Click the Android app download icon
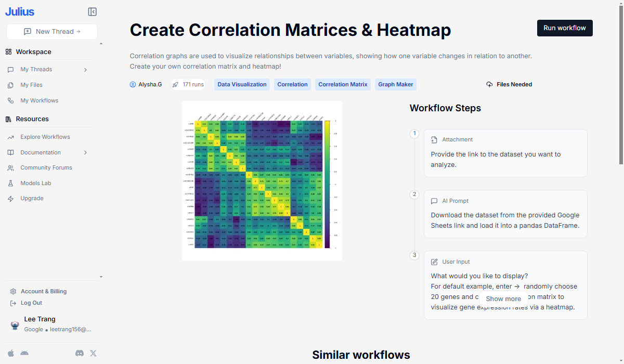Image resolution: width=624 pixels, height=364 pixels. 24,353
